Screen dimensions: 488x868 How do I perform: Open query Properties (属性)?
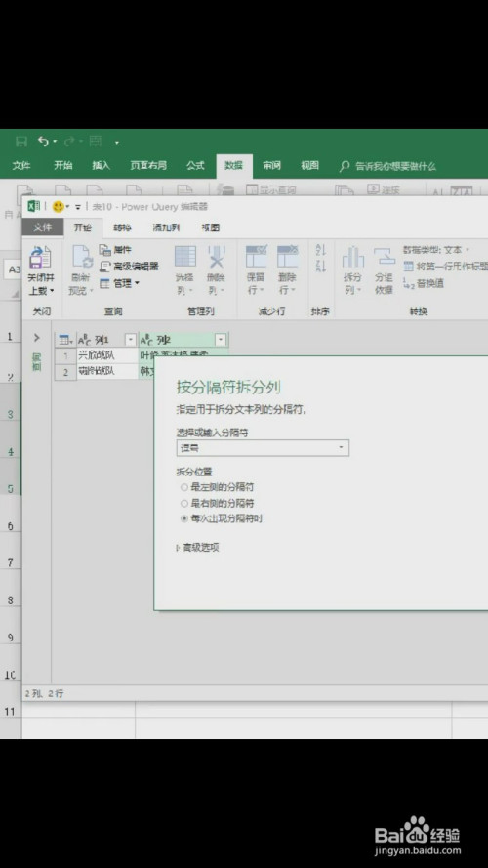point(115,250)
